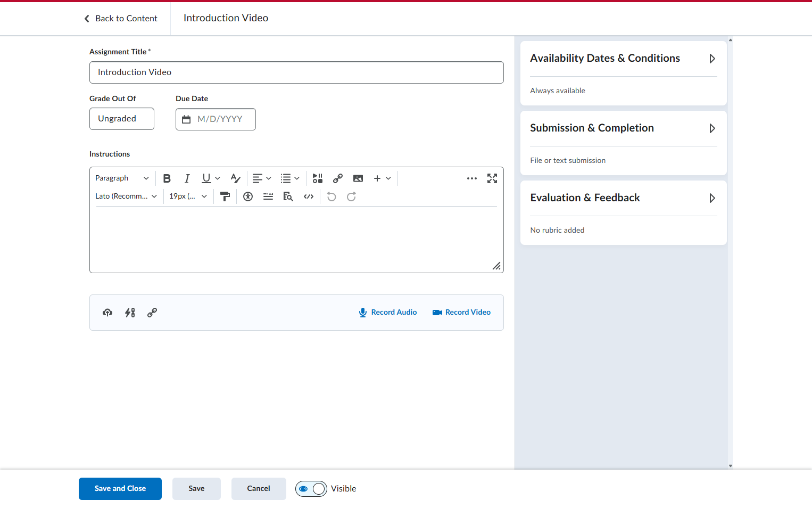This screenshot has width=812, height=508.
Task: Click the Cancel button
Action: tap(259, 489)
